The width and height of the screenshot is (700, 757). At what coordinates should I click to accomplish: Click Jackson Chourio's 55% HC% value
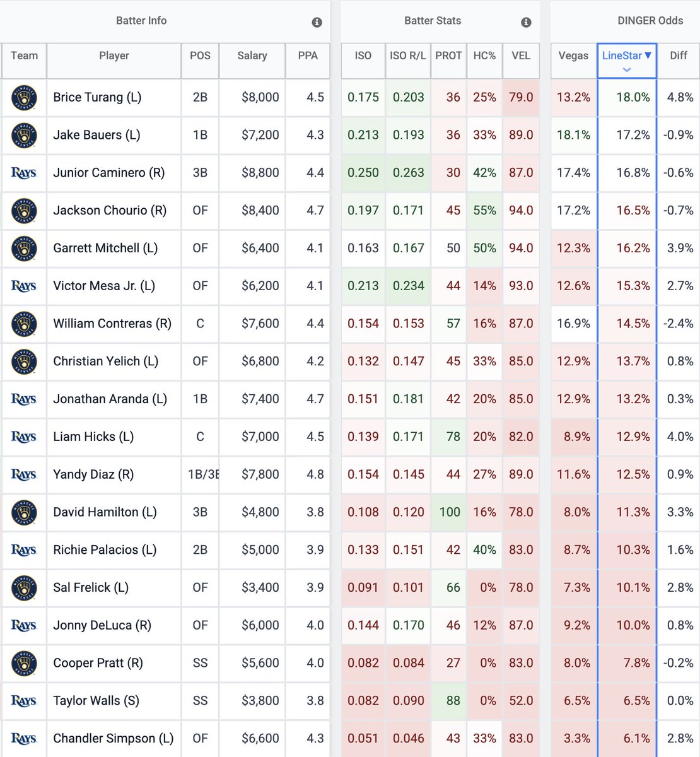coord(484,211)
